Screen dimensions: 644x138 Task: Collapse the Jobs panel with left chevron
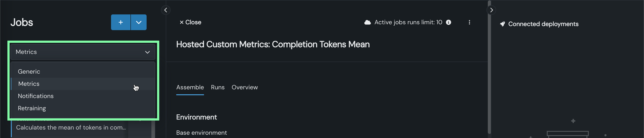pos(166,10)
